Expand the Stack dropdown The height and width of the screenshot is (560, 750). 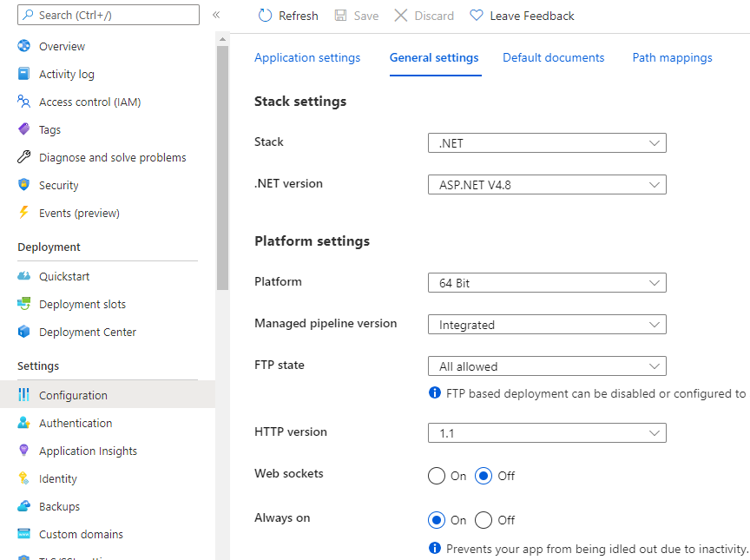(x=547, y=143)
